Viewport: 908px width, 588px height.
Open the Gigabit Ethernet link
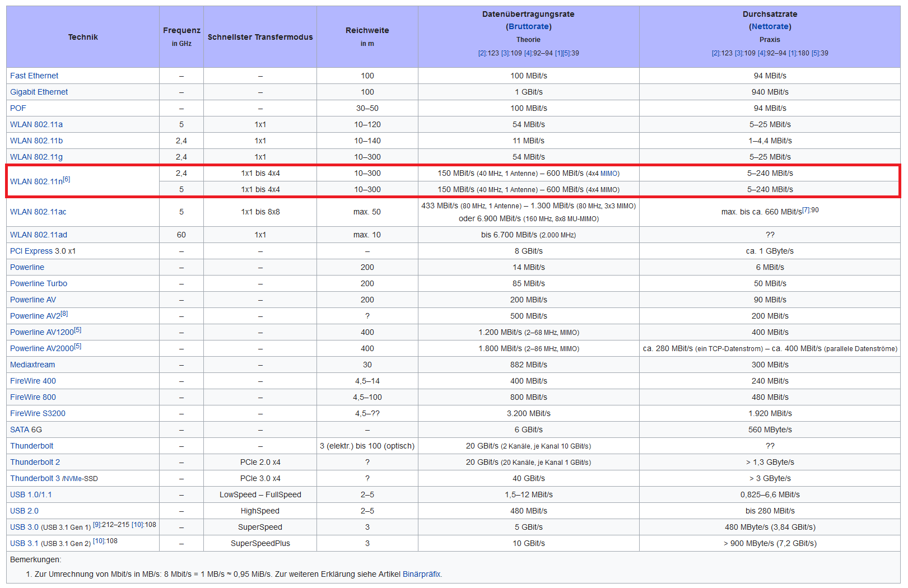tap(39, 92)
